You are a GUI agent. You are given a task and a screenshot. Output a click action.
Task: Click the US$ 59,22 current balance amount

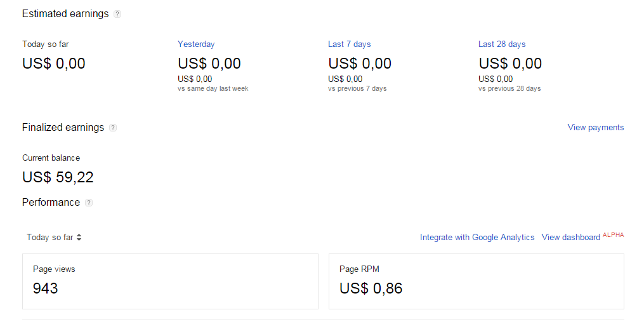pos(58,177)
